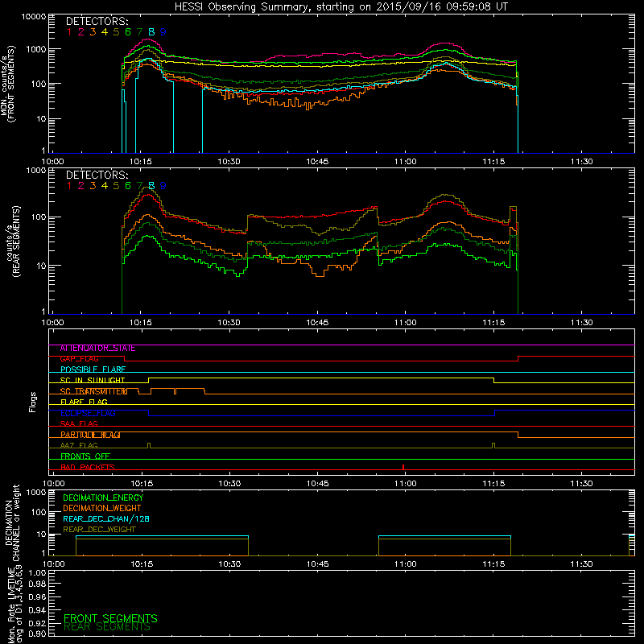
Task: Select the 0.98 tick label on the livetime plot
Action: 37,584
